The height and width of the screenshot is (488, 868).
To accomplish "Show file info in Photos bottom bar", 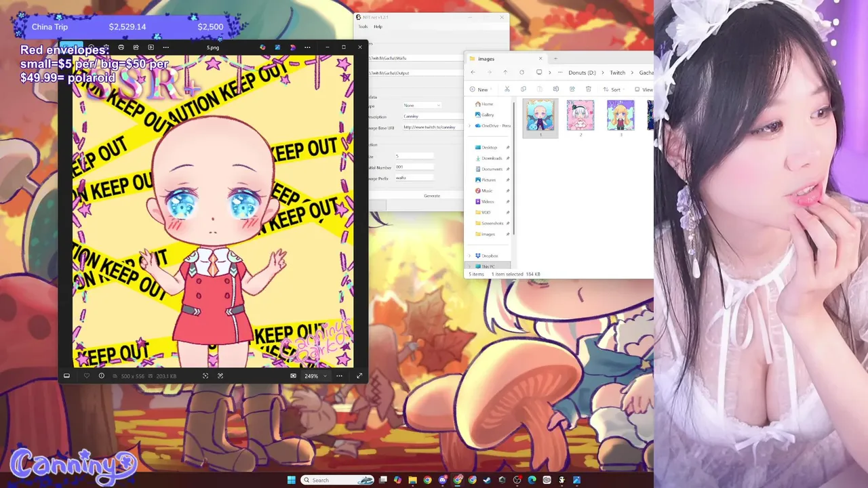I will point(102,375).
